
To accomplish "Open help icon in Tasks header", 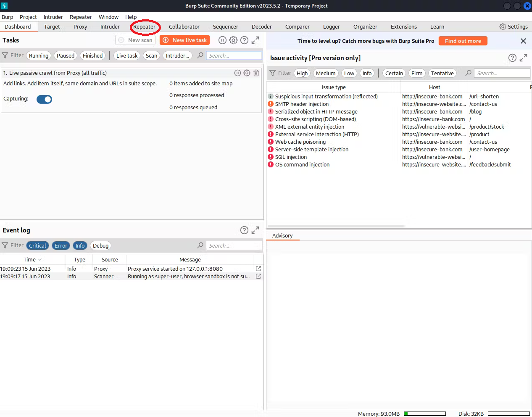I will pyautogui.click(x=244, y=40).
